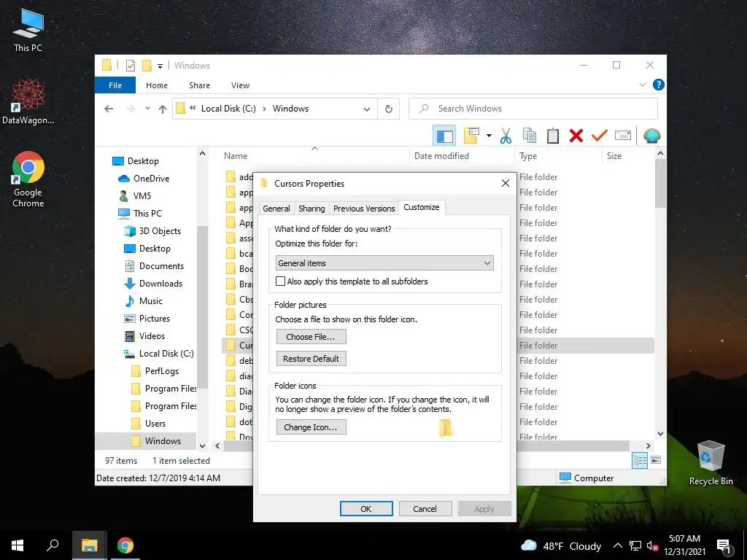747x560 pixels.
Task: Open the Home ribbon tab
Action: tap(157, 85)
